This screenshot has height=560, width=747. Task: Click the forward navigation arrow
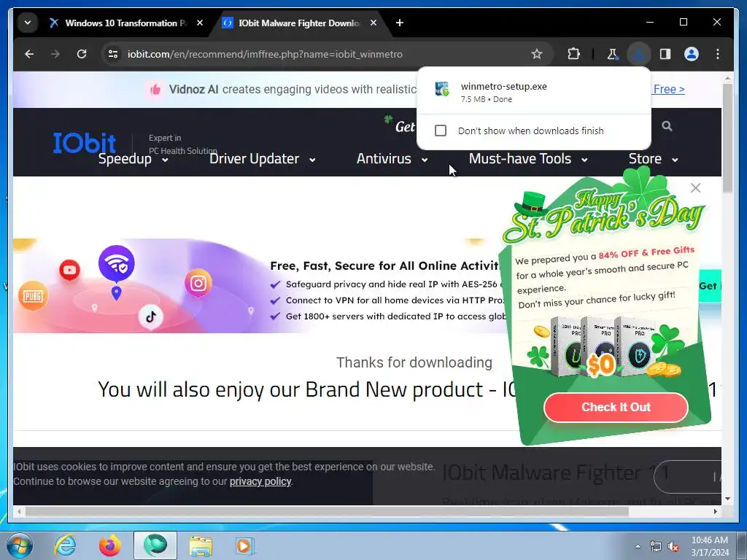point(55,54)
